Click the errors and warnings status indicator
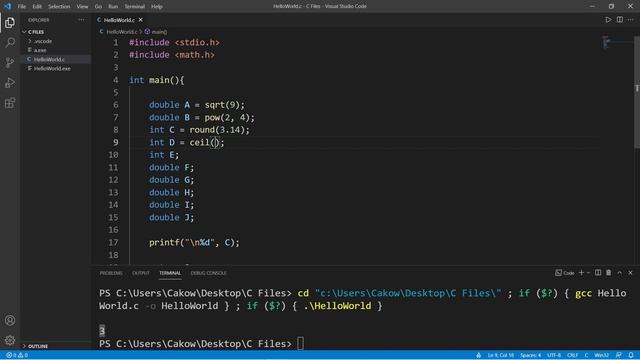 17,355
